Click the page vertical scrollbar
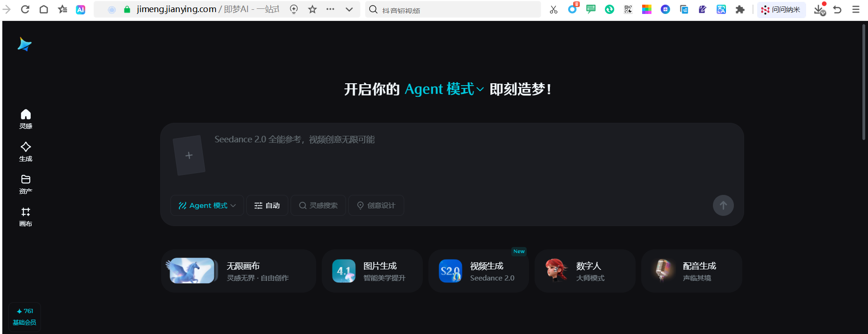Viewport: 868px width, 334px height. click(x=864, y=81)
